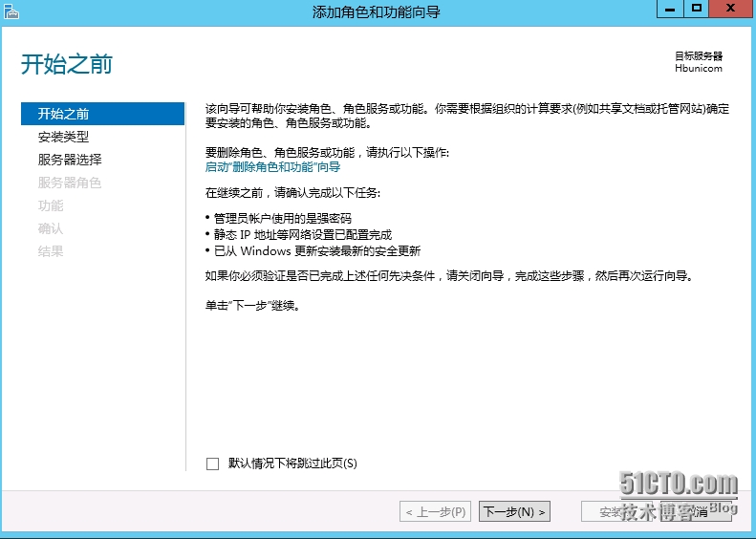Click the 下一步(N) button
Image resolution: width=756 pixels, height=539 pixels.
(514, 511)
